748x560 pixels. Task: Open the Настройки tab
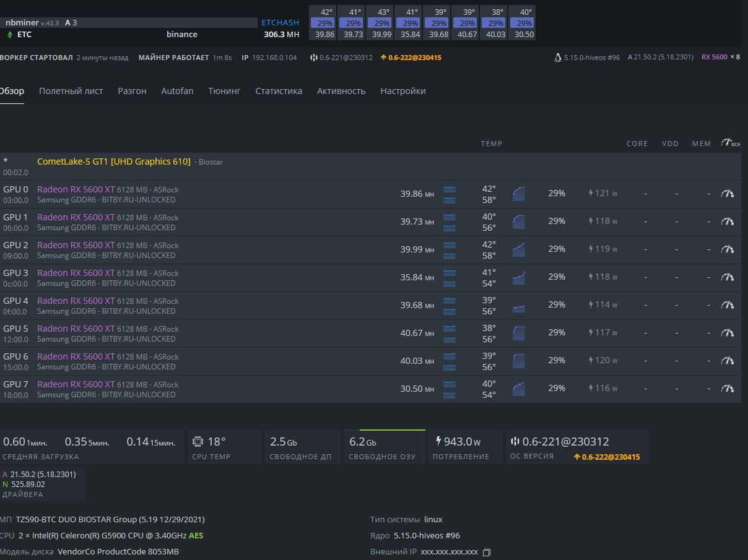[x=403, y=91]
